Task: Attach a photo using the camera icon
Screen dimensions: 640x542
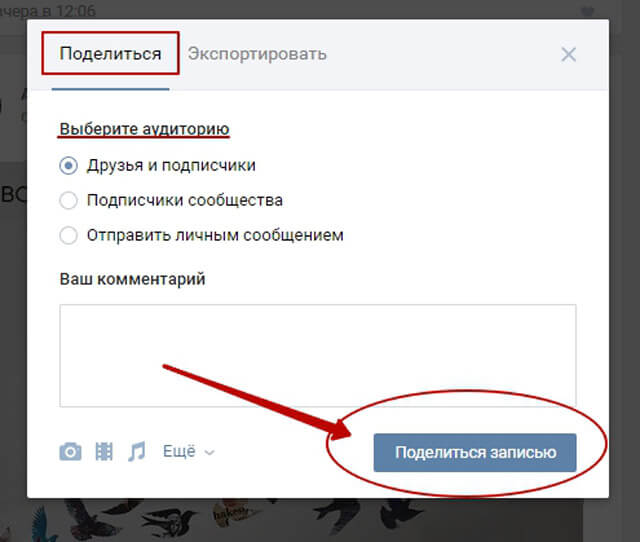Action: (70, 452)
